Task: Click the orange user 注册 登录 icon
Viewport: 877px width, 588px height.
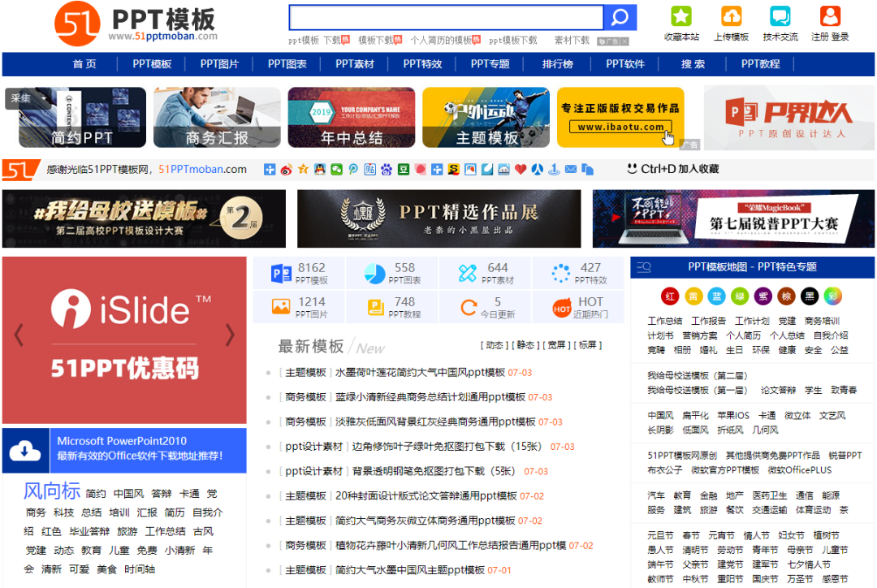Action: (x=830, y=15)
